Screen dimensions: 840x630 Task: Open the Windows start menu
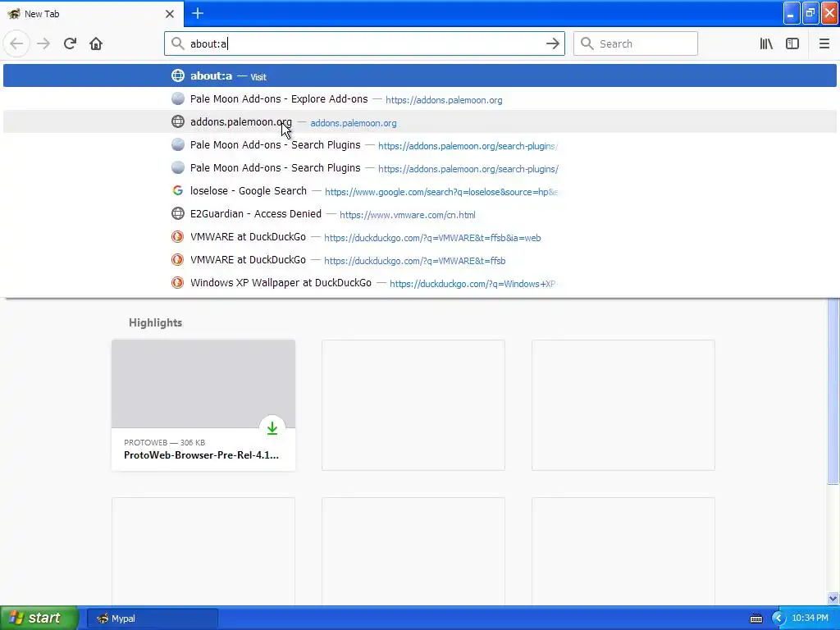(x=39, y=618)
